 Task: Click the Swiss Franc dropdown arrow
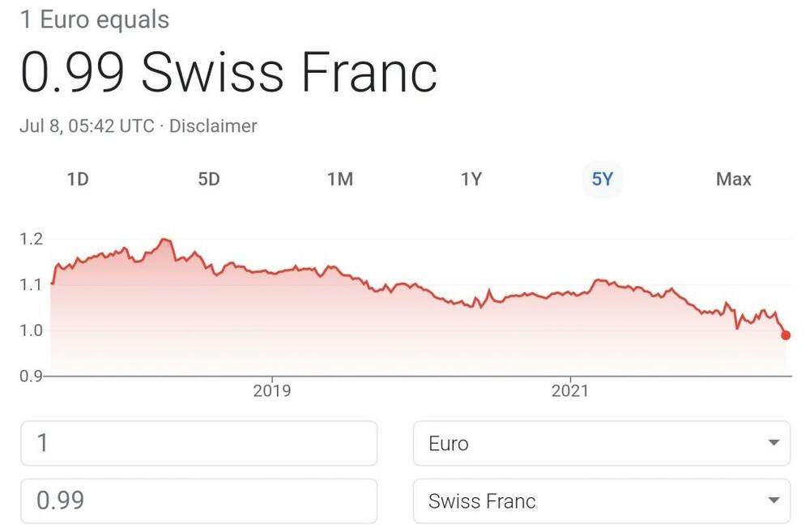774,501
